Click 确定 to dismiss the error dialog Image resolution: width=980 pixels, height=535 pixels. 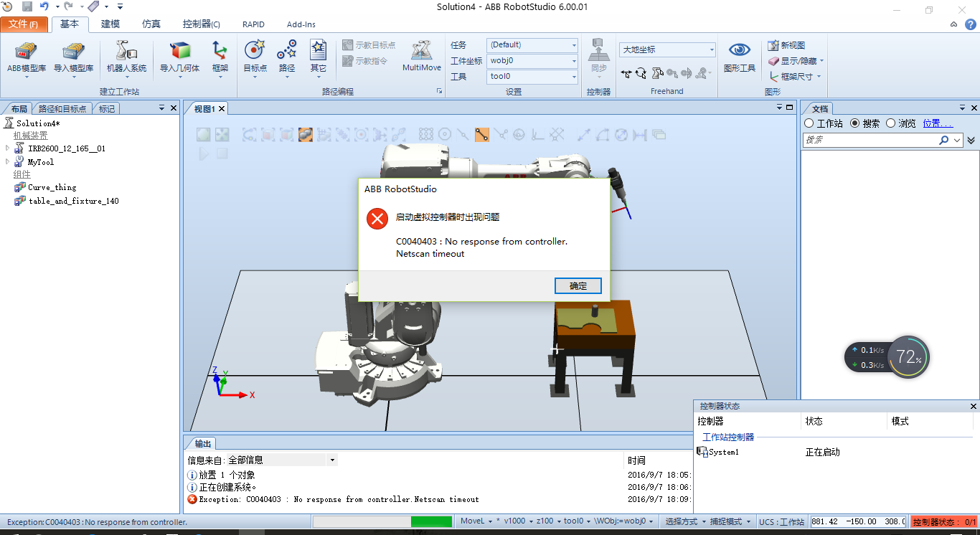(x=578, y=285)
